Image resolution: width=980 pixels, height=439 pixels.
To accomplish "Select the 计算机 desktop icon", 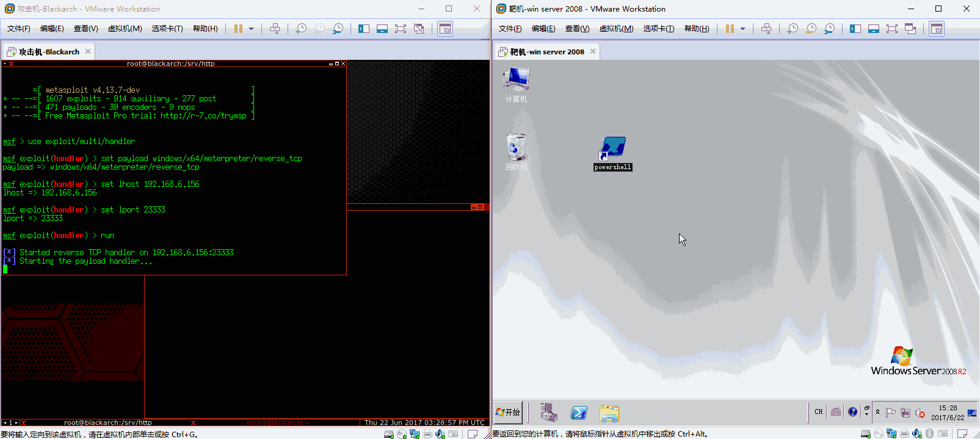I will [517, 85].
